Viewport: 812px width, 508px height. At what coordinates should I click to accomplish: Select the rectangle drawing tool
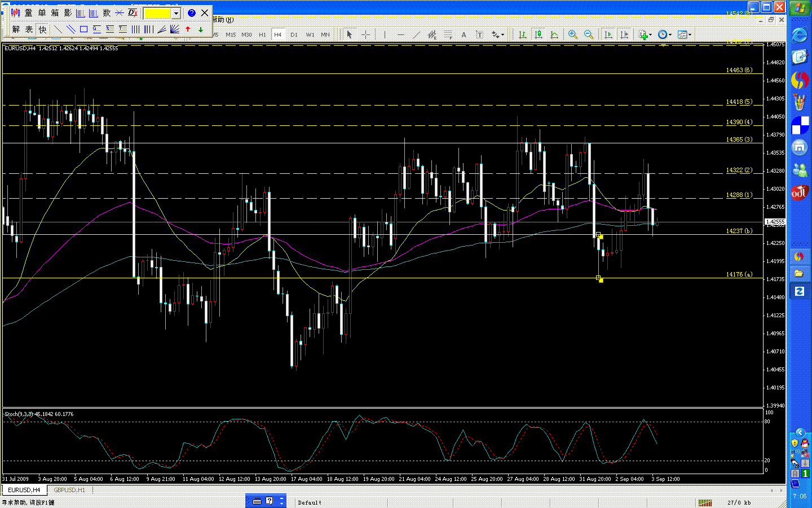click(83, 29)
